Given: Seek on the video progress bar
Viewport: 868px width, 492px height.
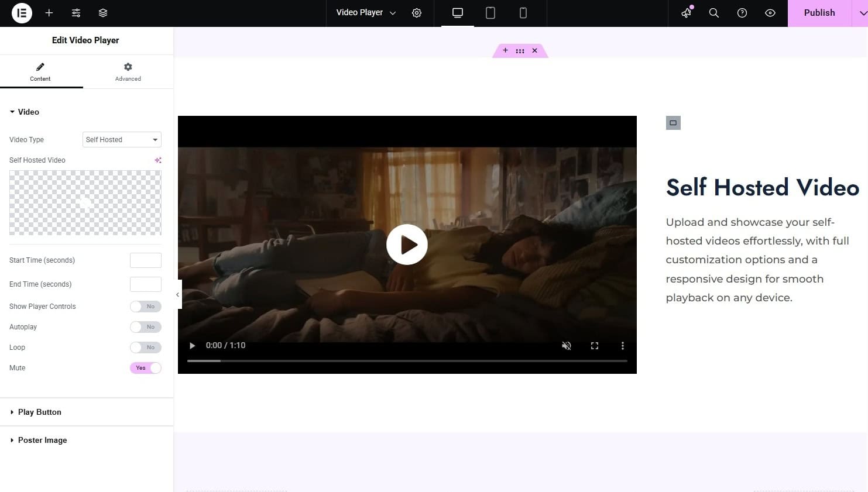Looking at the screenshot, I should click(407, 361).
